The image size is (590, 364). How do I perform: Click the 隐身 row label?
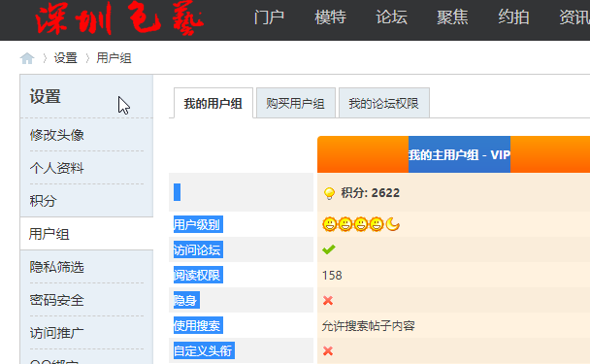coord(186,300)
